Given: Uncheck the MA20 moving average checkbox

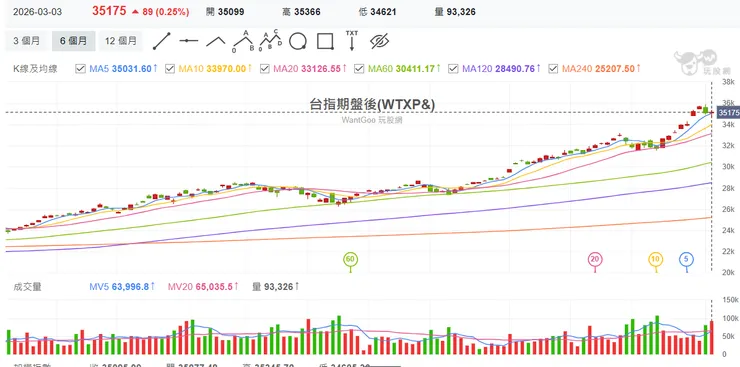Looking at the screenshot, I should click(265, 69).
